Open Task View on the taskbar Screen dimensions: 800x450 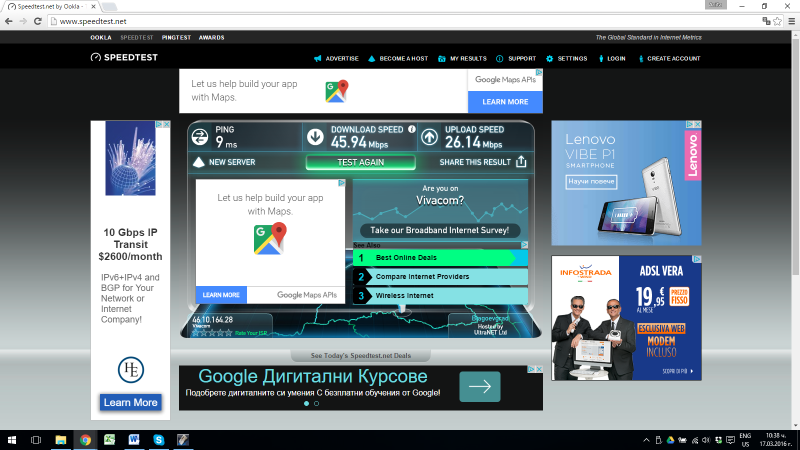[36, 440]
